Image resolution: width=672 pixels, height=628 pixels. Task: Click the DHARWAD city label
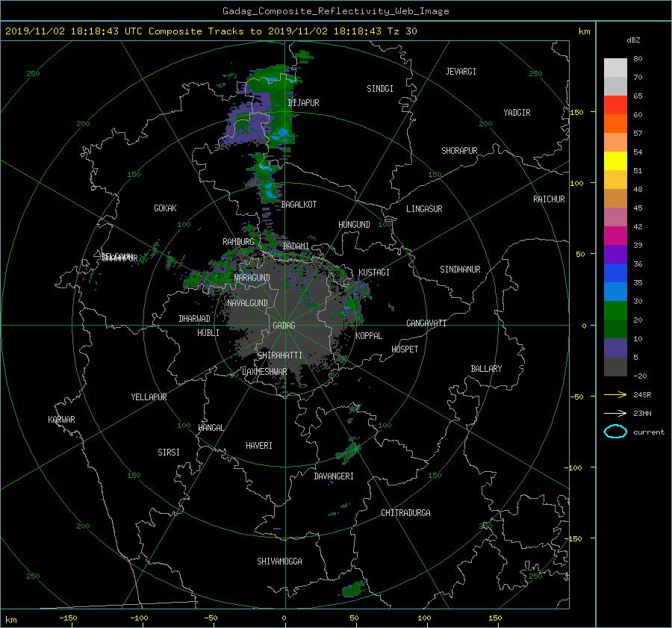tap(194, 319)
